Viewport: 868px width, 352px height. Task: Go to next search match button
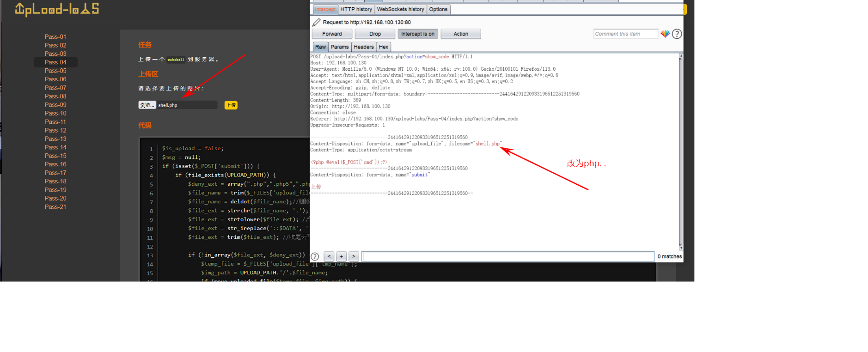click(x=354, y=256)
